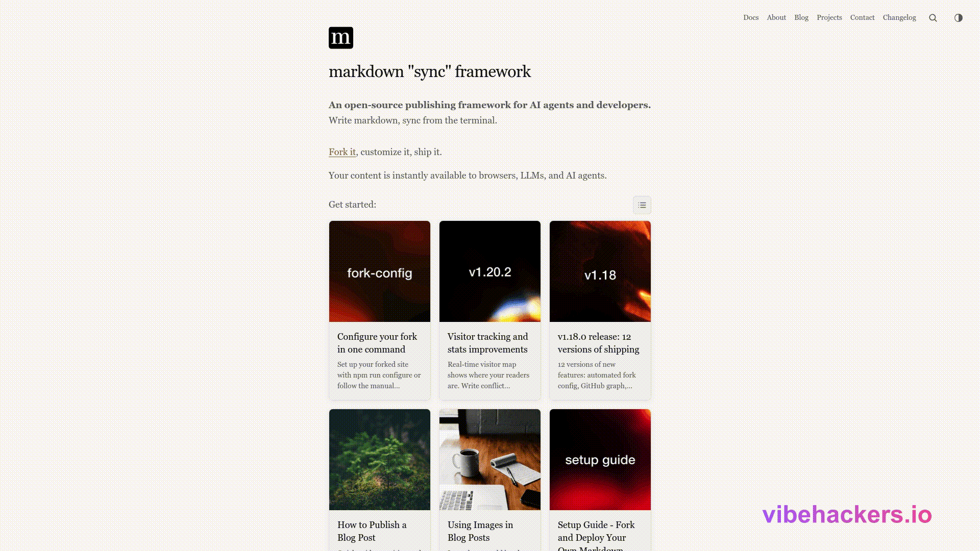Open the coffee desk photo thumbnail
Image resolution: width=980 pixels, height=551 pixels.
click(x=489, y=459)
